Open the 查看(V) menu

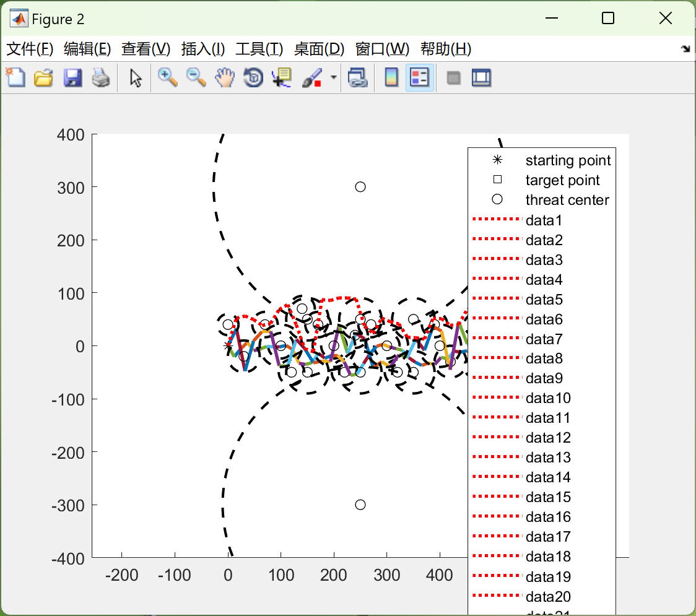146,49
